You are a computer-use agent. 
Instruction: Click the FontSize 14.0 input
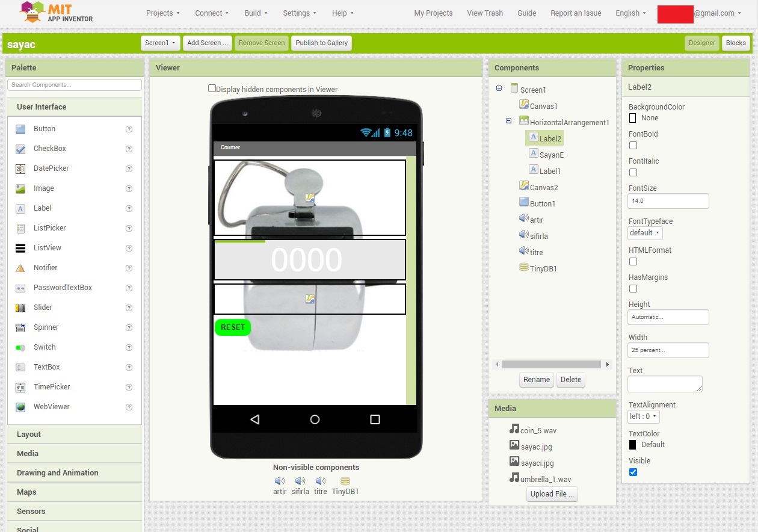(x=668, y=201)
